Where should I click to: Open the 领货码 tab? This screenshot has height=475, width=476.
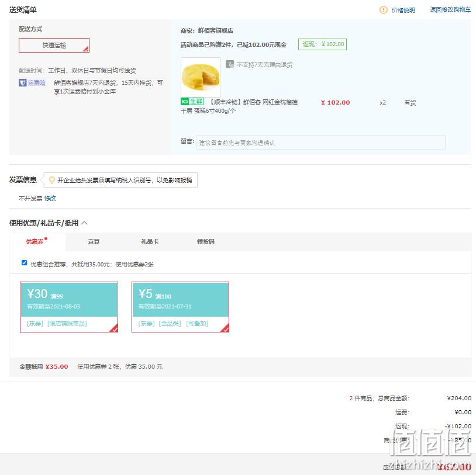(205, 242)
